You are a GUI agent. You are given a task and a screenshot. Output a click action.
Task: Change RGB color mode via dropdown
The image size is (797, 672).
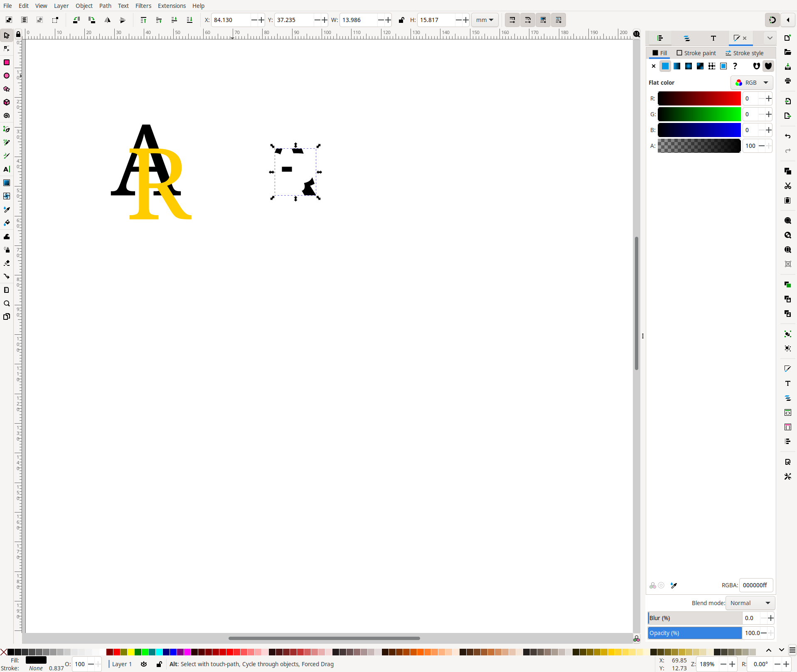point(752,83)
